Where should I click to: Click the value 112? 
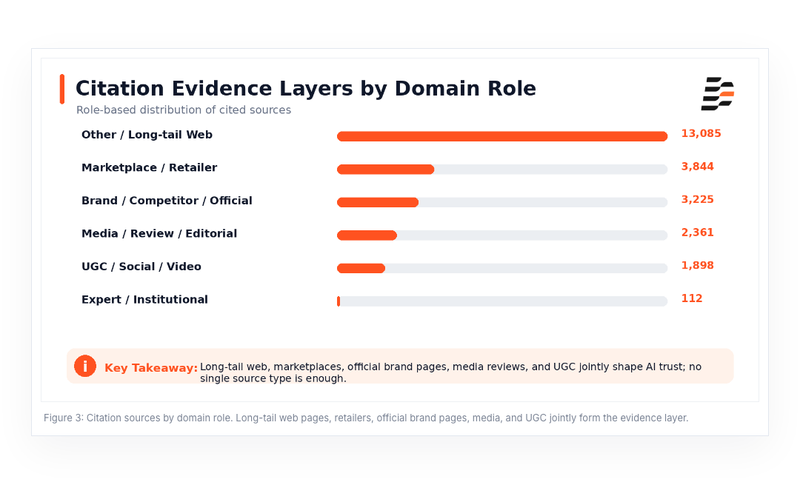(692, 298)
